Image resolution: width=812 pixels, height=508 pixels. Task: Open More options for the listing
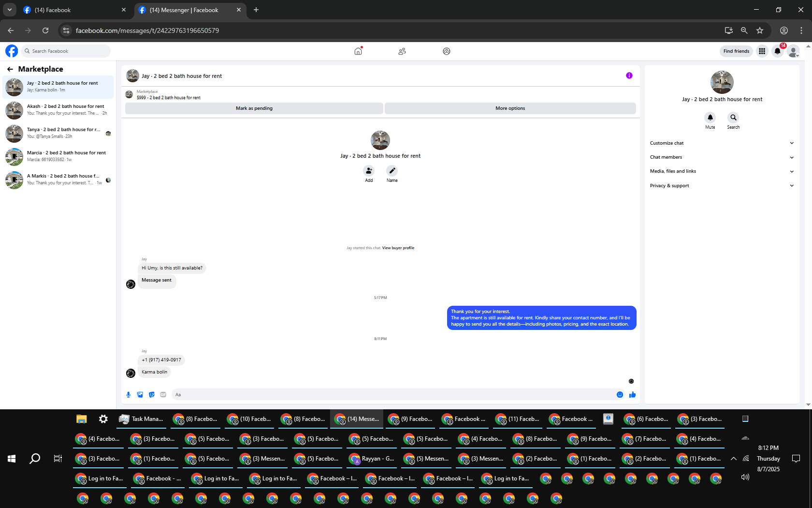510,108
